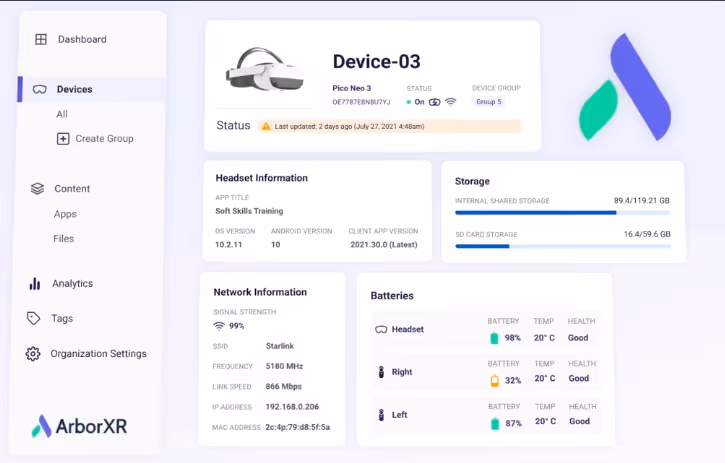Click the Right controller battery row label

tap(402, 372)
